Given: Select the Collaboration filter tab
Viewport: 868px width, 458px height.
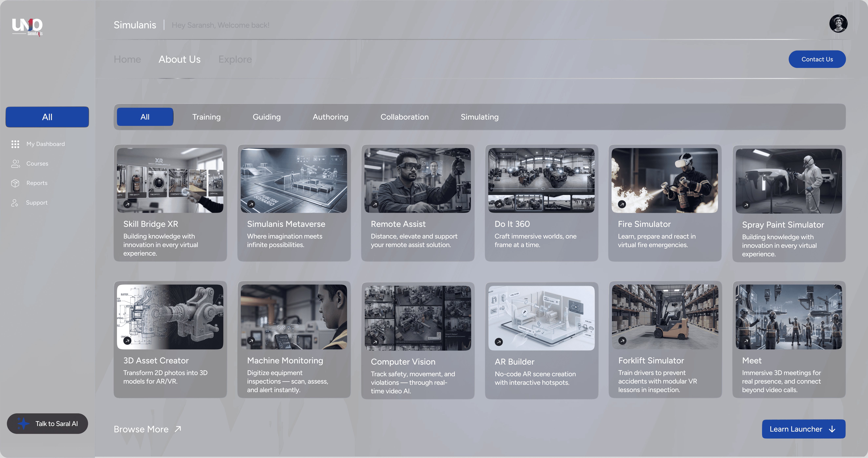Looking at the screenshot, I should click(x=404, y=117).
